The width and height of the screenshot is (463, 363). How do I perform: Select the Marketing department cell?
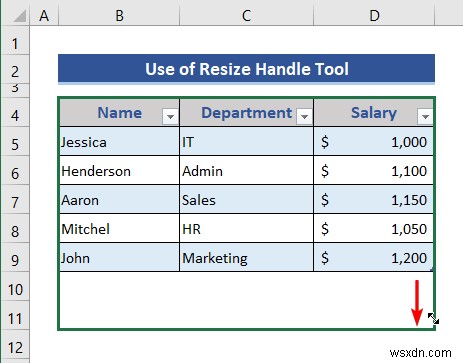246,257
